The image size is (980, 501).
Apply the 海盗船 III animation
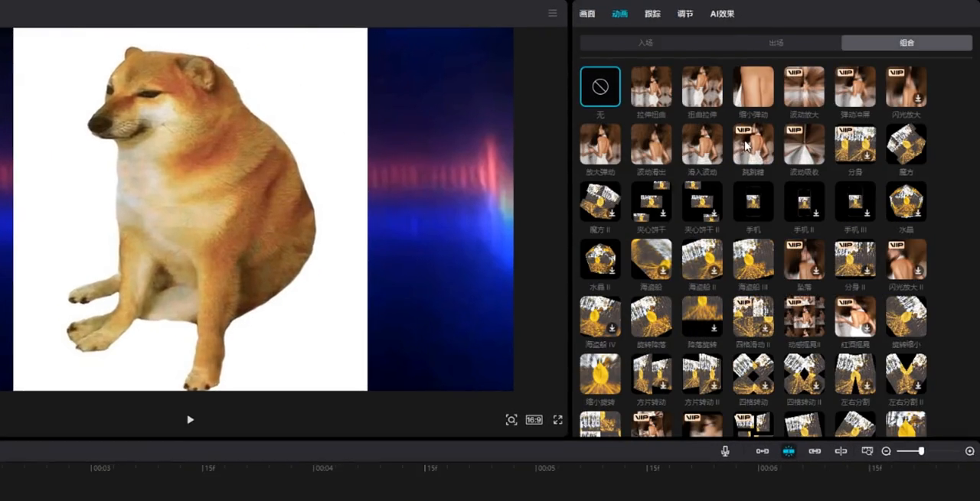[x=753, y=259]
